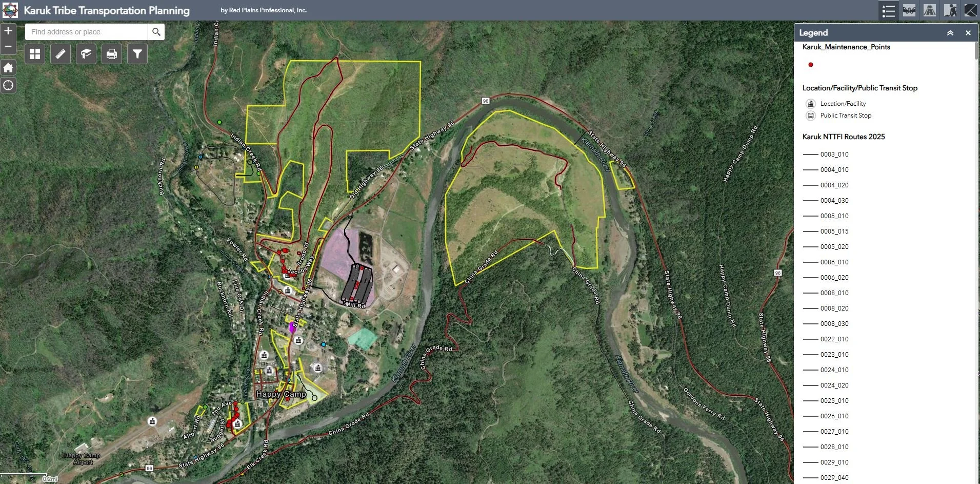Click the by Red Plains Professional, Inc. subtitle
This screenshot has width=980, height=484.
coord(264,10)
